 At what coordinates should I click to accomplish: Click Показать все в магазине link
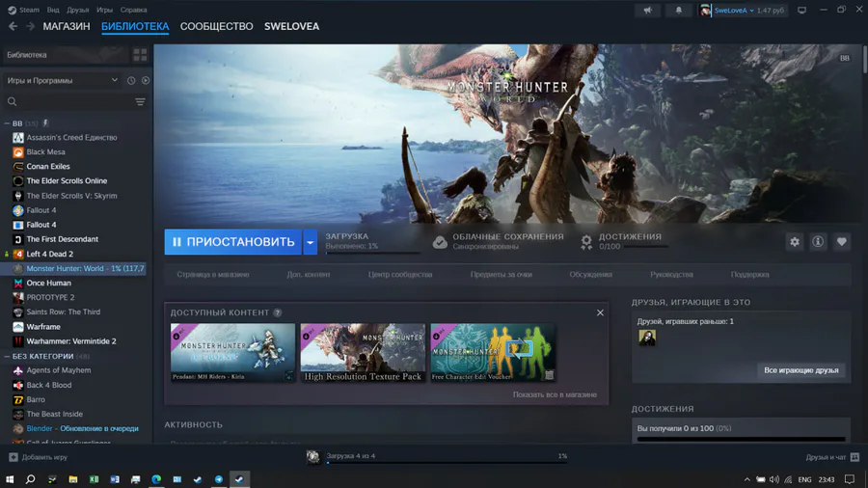point(555,394)
